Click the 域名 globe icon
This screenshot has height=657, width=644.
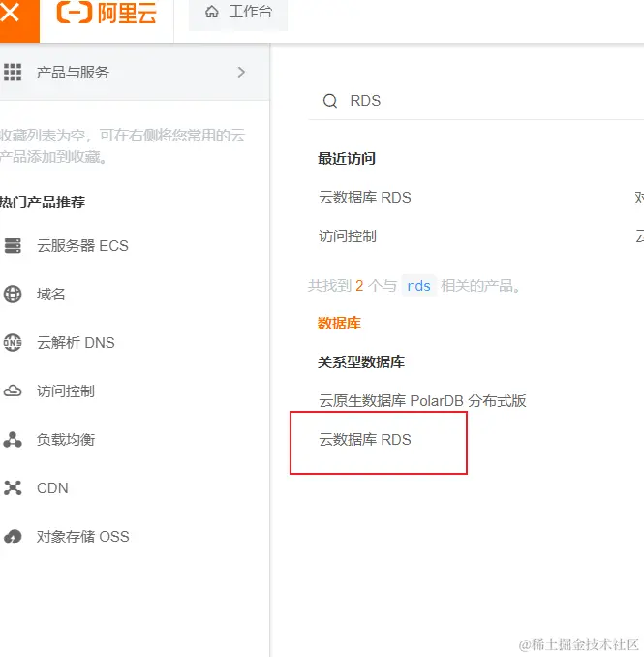[x=13, y=295]
